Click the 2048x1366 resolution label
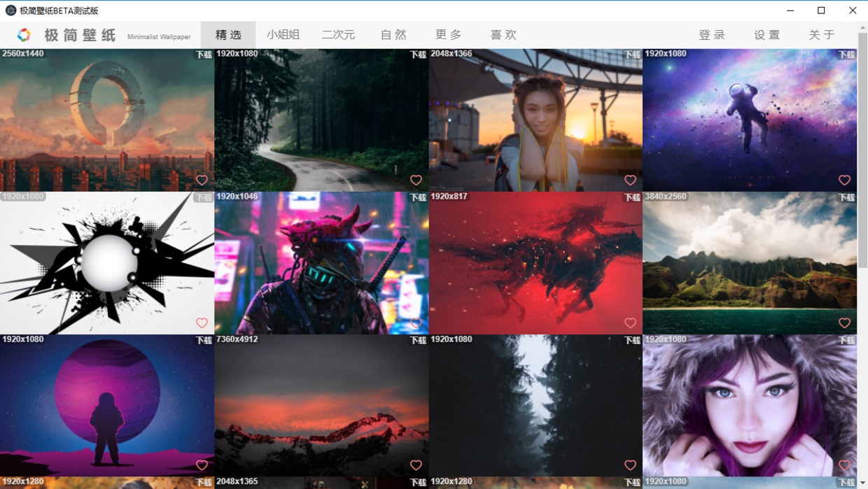 point(451,54)
